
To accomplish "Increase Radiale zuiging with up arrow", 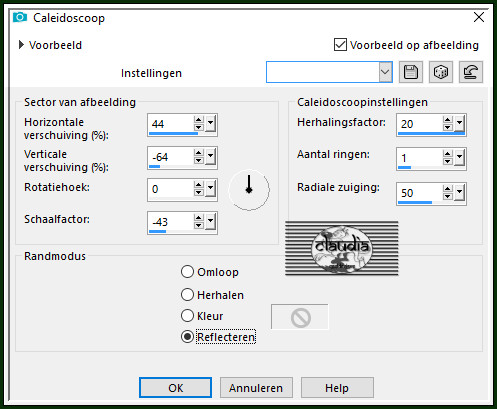I will (x=448, y=189).
